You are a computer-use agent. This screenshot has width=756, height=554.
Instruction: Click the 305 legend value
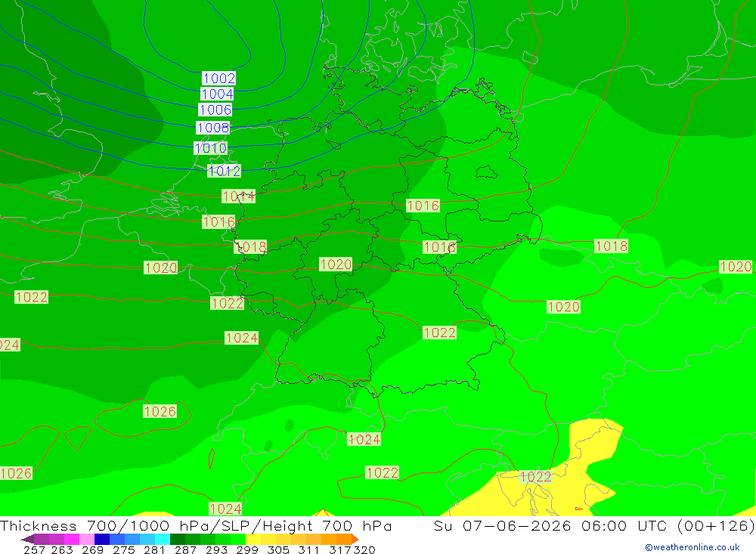[277, 549]
